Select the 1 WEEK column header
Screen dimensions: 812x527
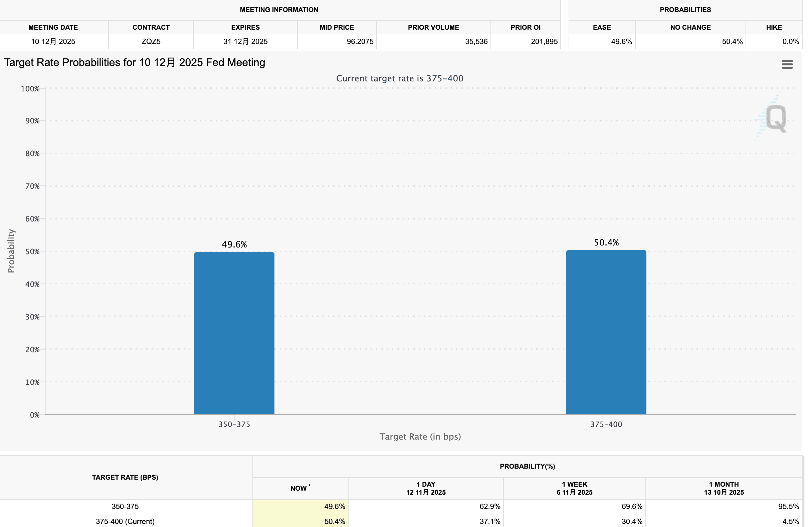click(574, 488)
